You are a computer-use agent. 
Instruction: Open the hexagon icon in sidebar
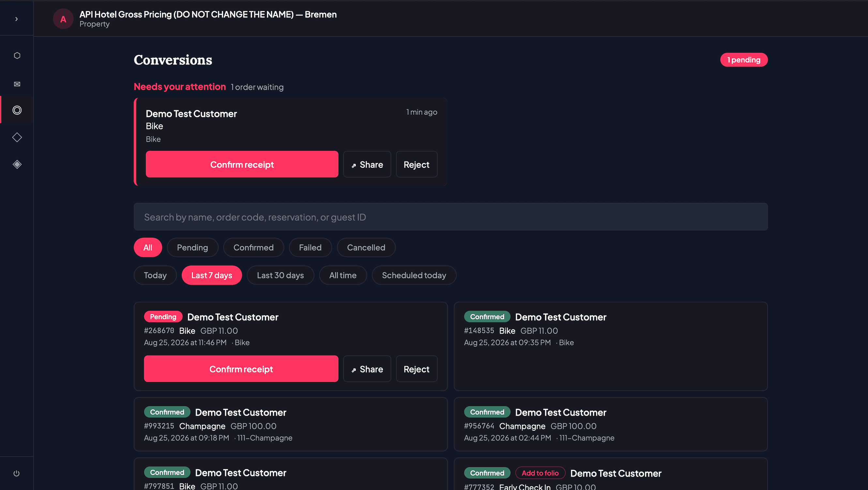point(17,55)
